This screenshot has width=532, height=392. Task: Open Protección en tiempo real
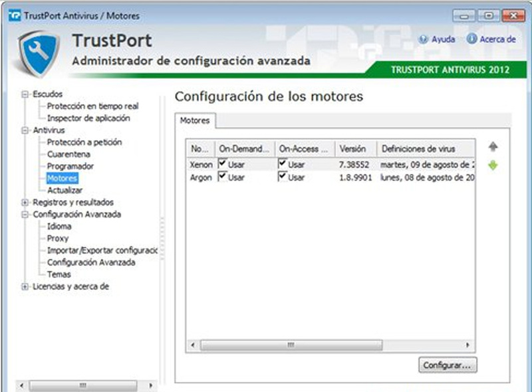(92, 106)
